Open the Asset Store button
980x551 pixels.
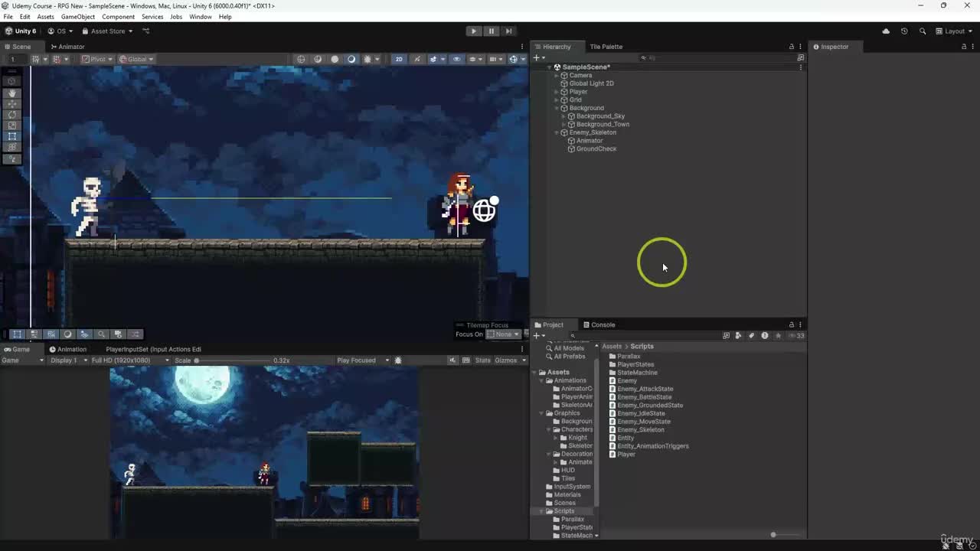tap(108, 31)
